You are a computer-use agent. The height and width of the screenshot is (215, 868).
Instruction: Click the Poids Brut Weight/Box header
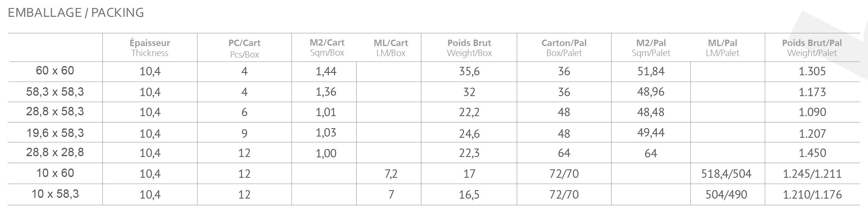click(469, 48)
